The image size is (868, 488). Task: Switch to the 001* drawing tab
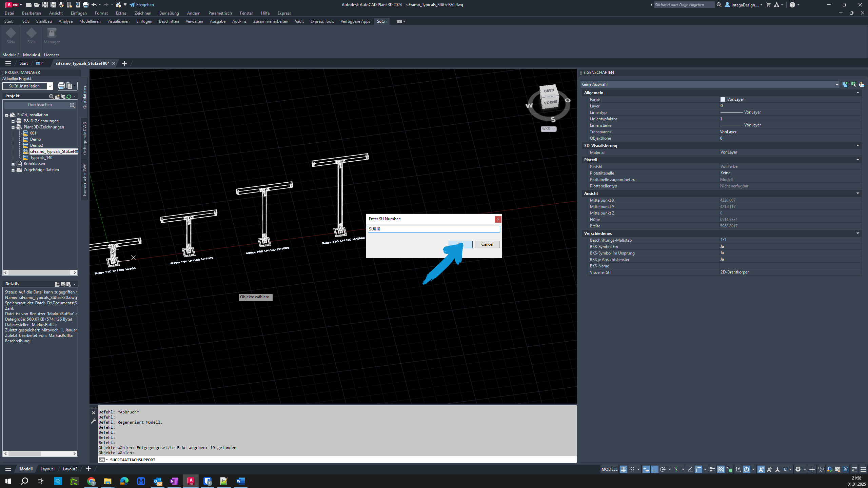click(40, 63)
